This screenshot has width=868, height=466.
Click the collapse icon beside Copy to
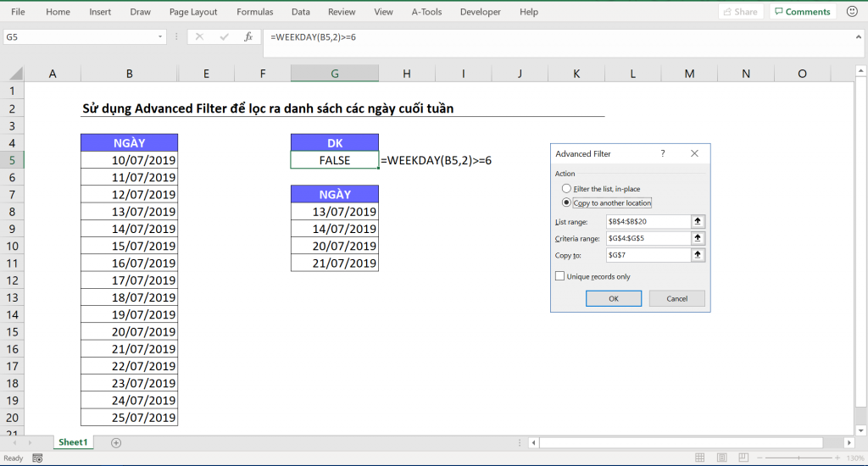(x=698, y=254)
